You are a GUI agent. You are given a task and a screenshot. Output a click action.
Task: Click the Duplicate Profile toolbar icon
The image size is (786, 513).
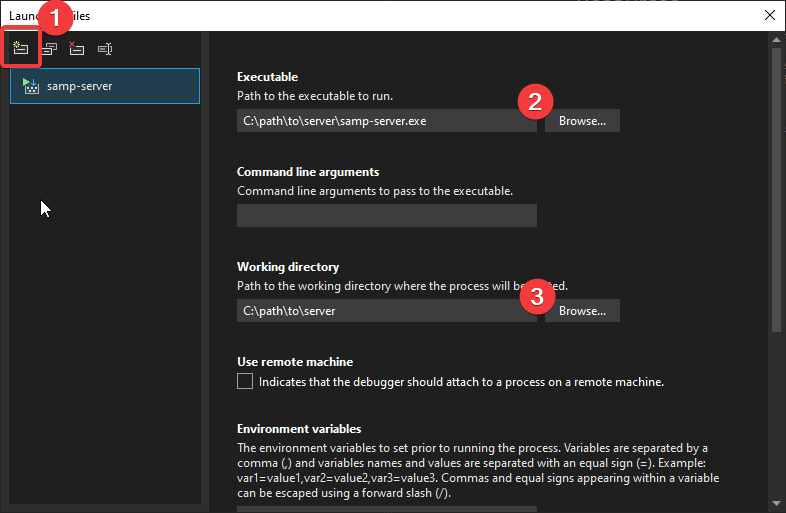coord(49,48)
